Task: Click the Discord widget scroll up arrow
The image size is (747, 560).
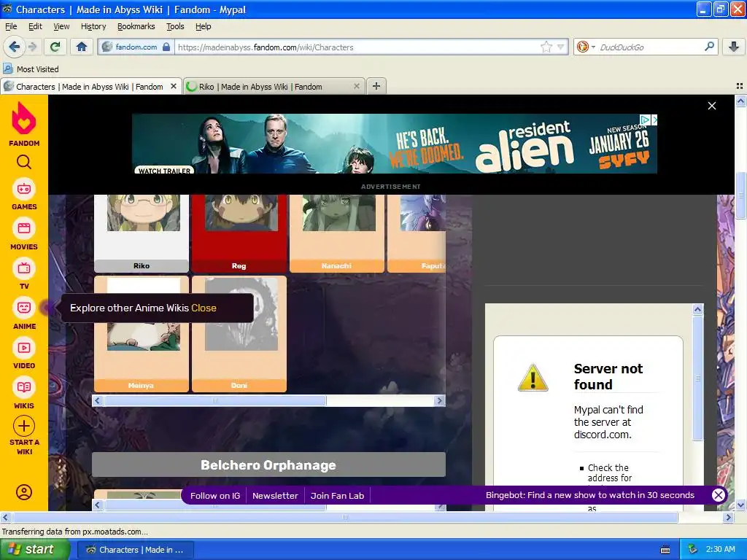Action: click(698, 309)
